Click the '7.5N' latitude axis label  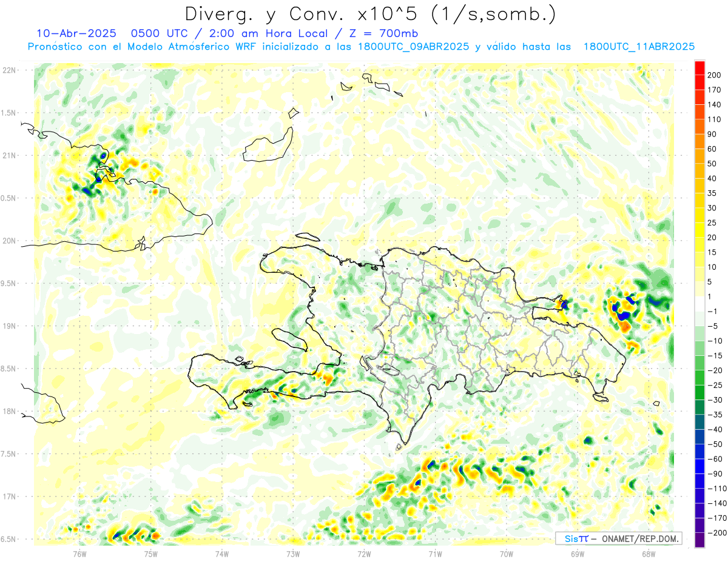(8, 454)
